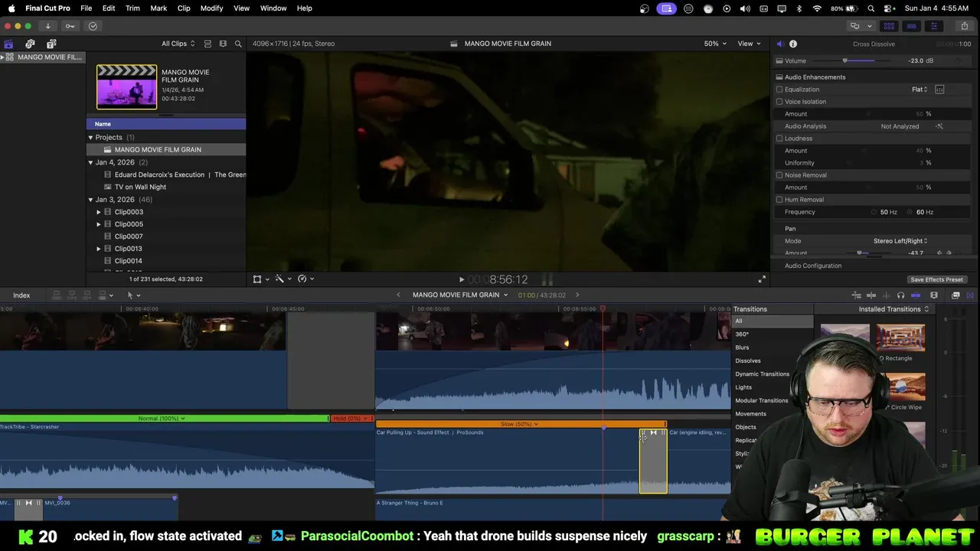Enable the Hum Removal checkbox
This screenshot has width=980, height=551.
pyautogui.click(x=779, y=200)
